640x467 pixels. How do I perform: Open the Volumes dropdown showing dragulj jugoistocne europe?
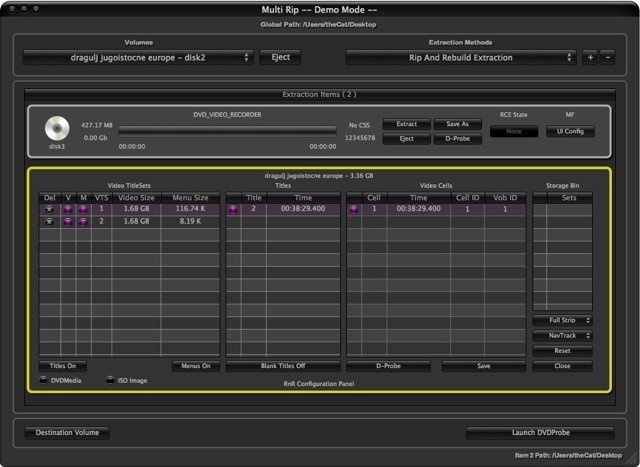[138, 58]
